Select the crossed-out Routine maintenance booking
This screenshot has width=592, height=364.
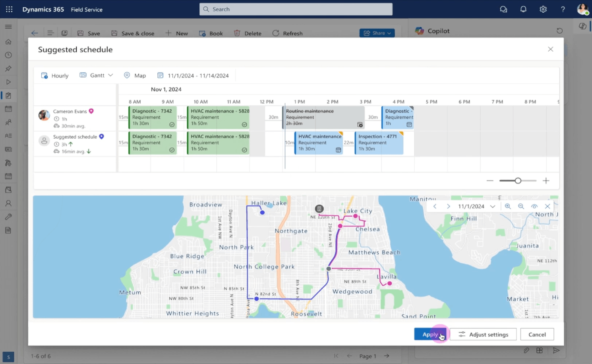click(x=323, y=117)
